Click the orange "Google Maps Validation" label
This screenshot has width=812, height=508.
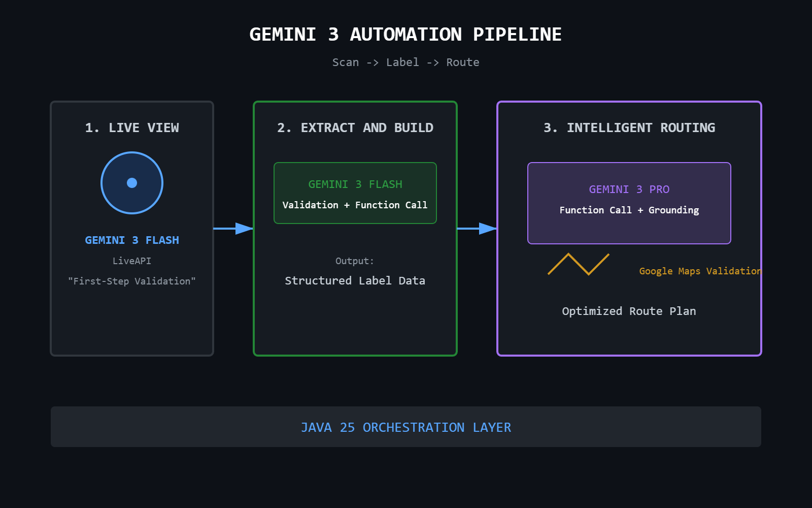tap(700, 271)
